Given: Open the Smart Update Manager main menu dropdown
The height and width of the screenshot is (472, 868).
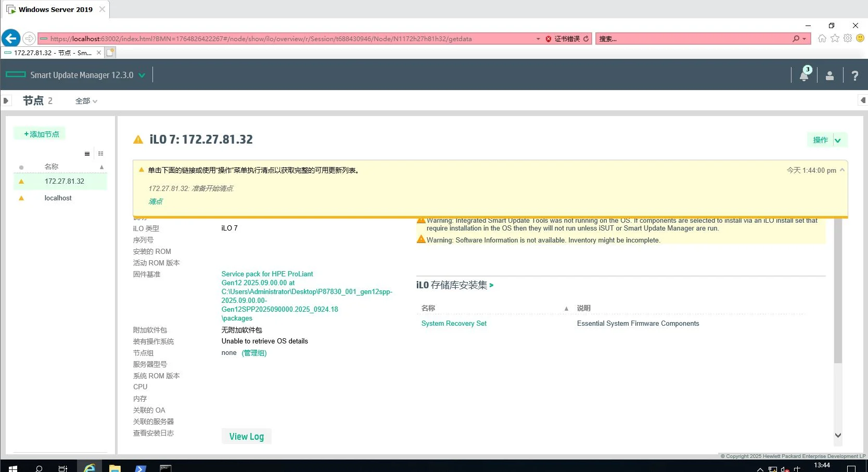Looking at the screenshot, I should pyautogui.click(x=142, y=75).
